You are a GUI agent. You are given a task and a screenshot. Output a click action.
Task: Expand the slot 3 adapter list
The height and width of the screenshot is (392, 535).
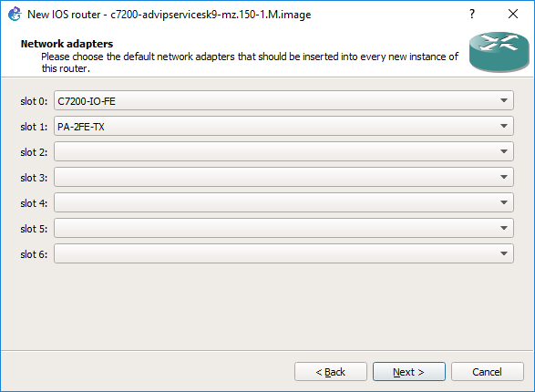point(283,177)
